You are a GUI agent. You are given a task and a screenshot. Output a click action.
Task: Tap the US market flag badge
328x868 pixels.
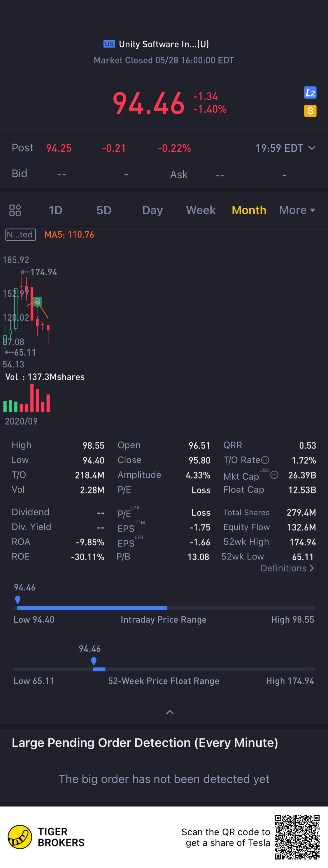tap(109, 44)
